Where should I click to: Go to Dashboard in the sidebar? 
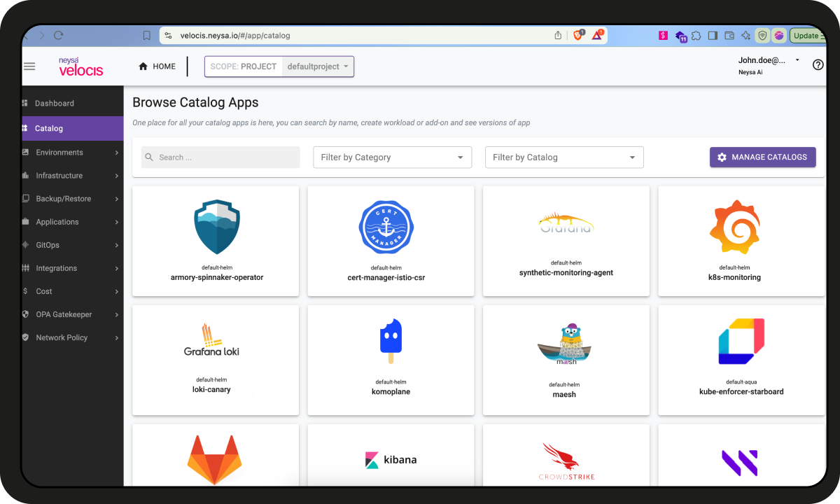pyautogui.click(x=73, y=104)
